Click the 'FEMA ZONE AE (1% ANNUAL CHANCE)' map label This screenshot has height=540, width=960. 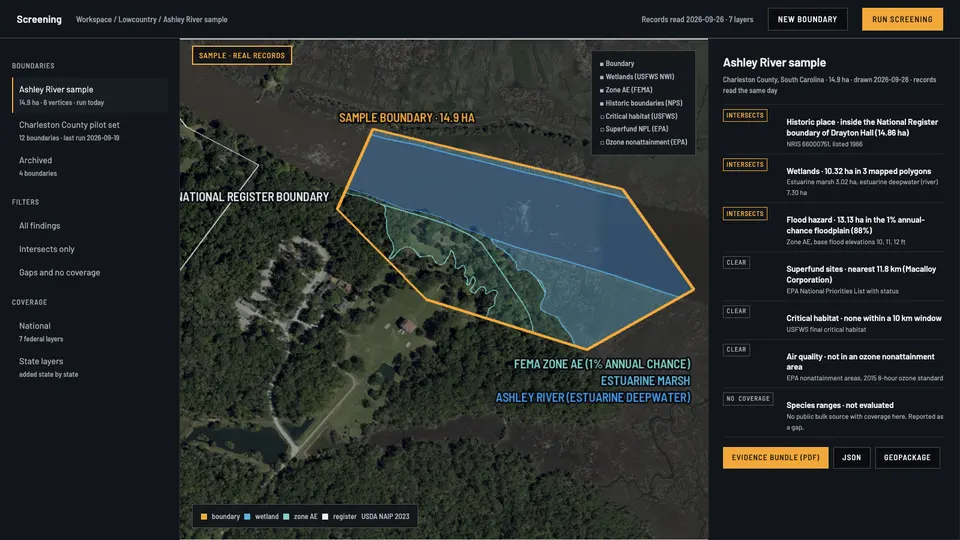tap(602, 364)
